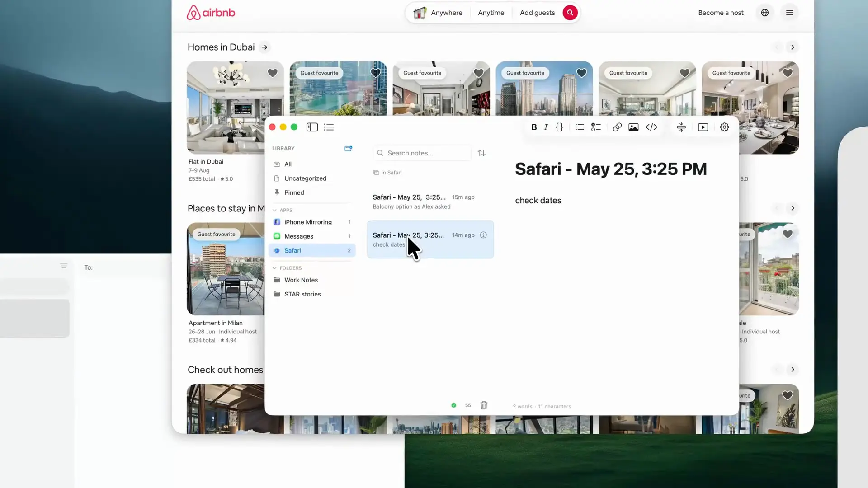This screenshot has width=868, height=488.
Task: Click filter icon in Messages window
Action: [64, 266]
